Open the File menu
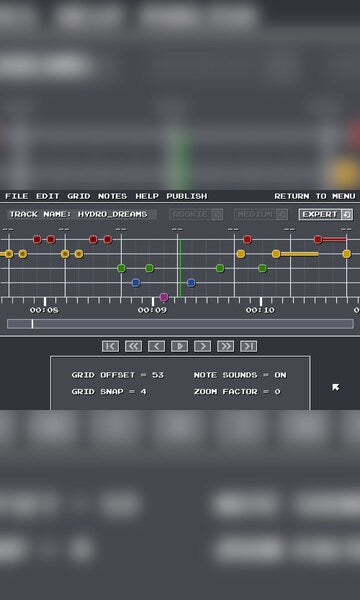Image resolution: width=360 pixels, height=600 pixels. [17, 196]
